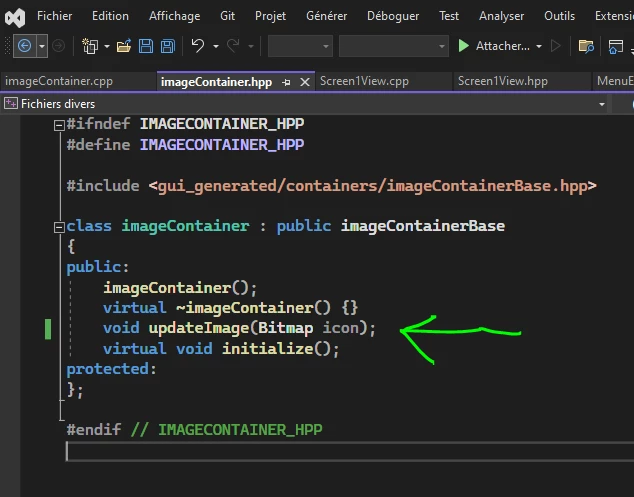
Task: Open the Git menu
Action: point(228,16)
